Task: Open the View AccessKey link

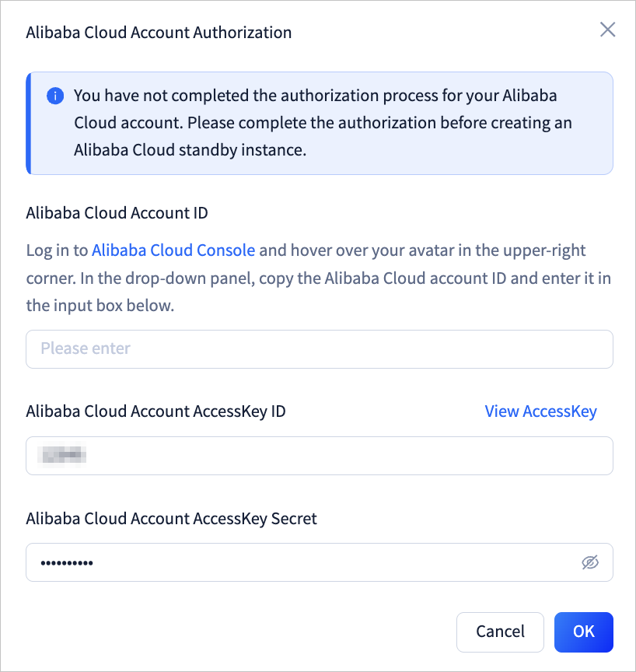Action: click(x=540, y=411)
